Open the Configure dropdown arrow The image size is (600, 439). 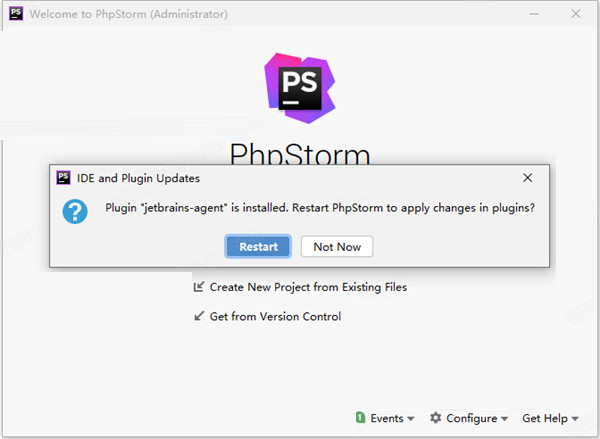tap(504, 419)
